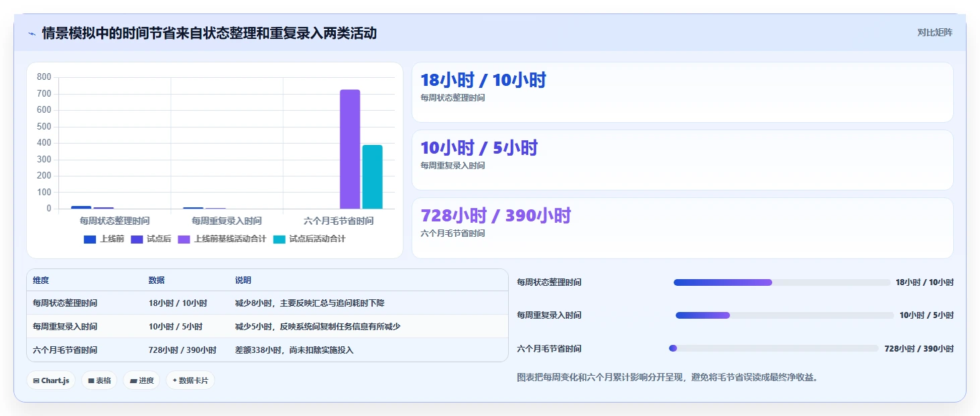Click the lightning icon beside the title

click(x=32, y=33)
